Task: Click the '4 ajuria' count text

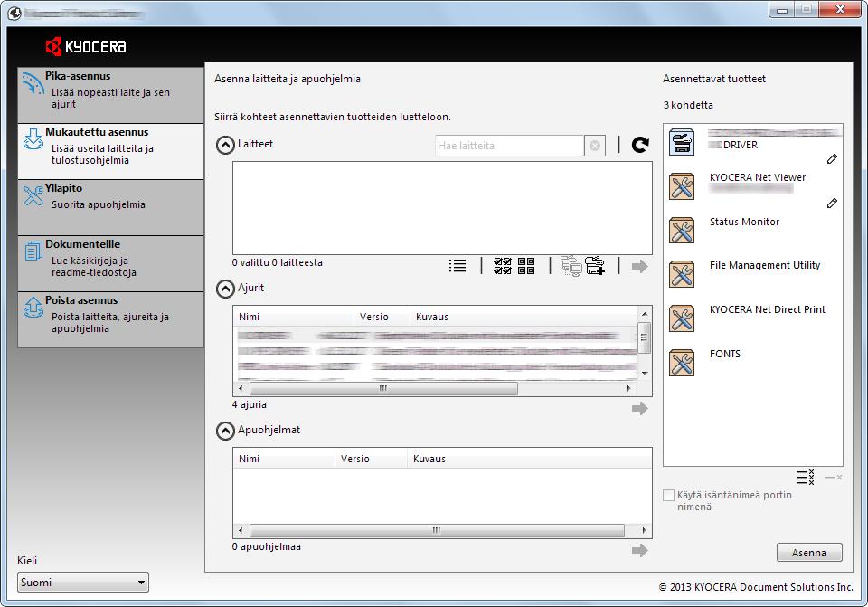Action: (250, 405)
